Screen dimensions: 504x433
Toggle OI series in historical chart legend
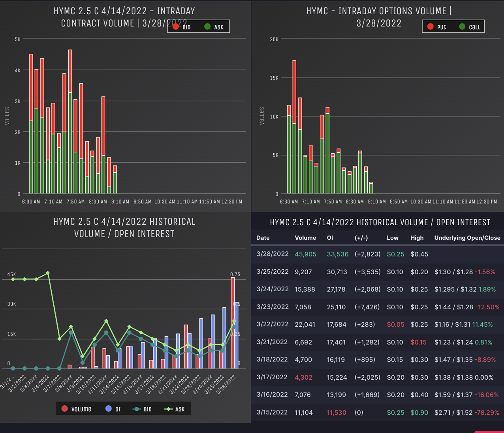tap(113, 409)
